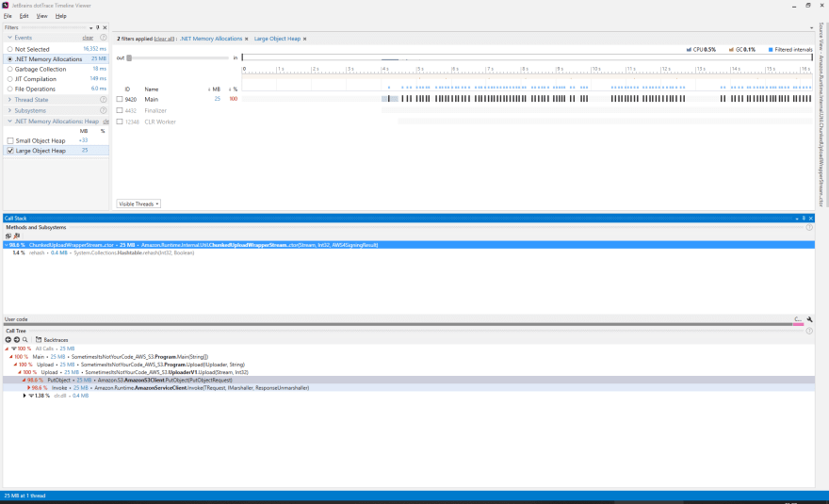Collapse the .NET Memory Allocations: Heap section
829x504 pixels.
click(x=9, y=122)
